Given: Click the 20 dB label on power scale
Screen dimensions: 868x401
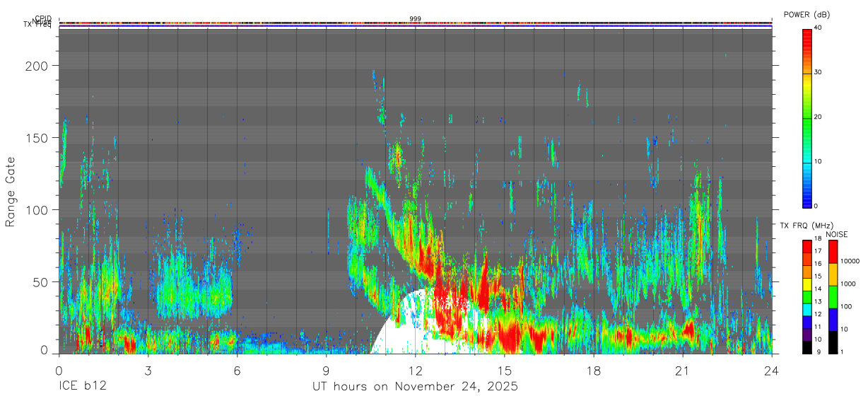Looking at the screenshot, I should pos(819,117).
